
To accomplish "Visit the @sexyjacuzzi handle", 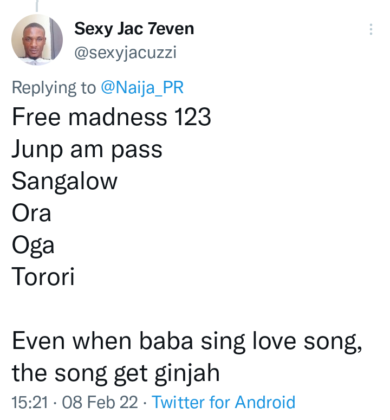I will point(125,53).
